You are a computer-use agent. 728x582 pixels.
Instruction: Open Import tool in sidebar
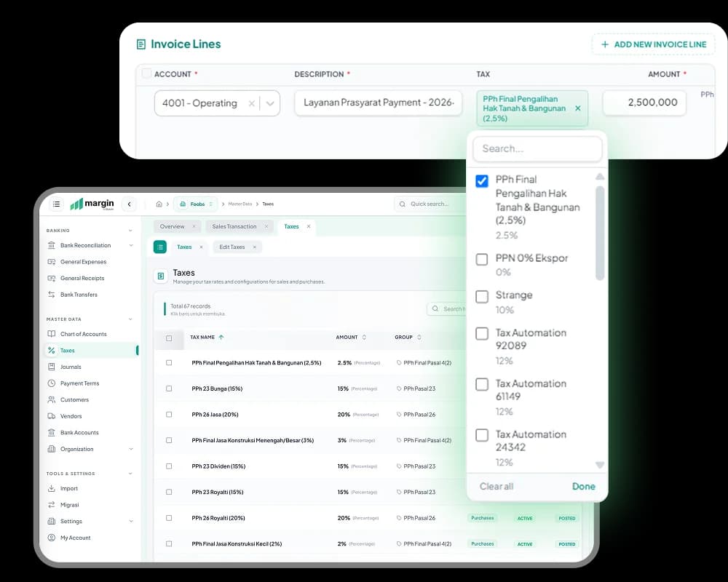tap(68, 488)
